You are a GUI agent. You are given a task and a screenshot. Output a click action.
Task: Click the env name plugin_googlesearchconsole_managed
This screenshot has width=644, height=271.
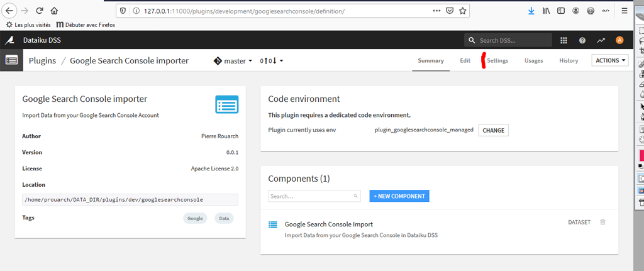[424, 130]
